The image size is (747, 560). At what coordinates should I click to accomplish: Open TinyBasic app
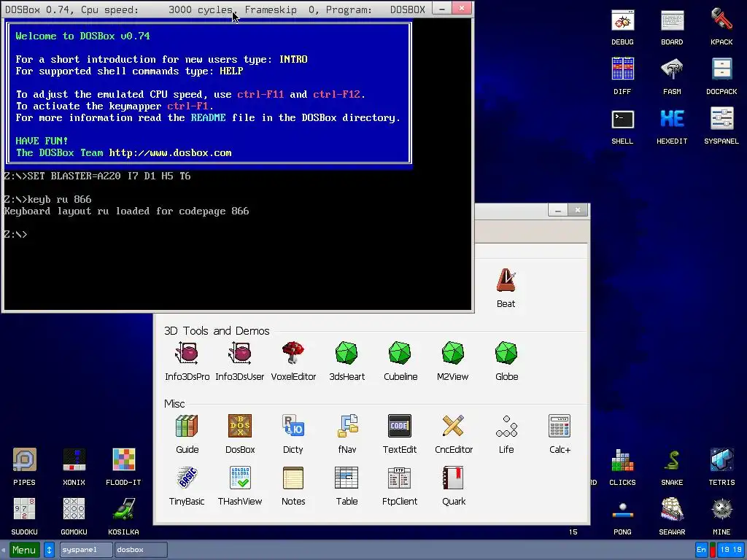click(x=187, y=486)
